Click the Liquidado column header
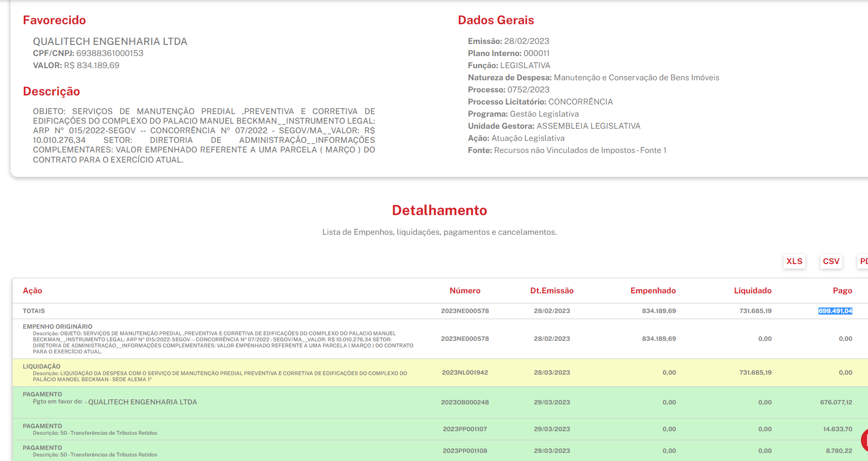This screenshot has height=461, width=868. pos(752,290)
